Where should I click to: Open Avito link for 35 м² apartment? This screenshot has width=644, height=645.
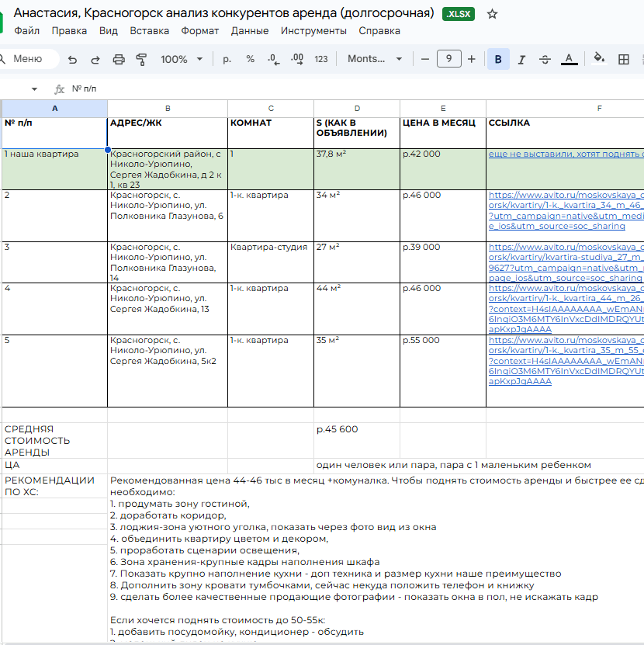(x=566, y=361)
